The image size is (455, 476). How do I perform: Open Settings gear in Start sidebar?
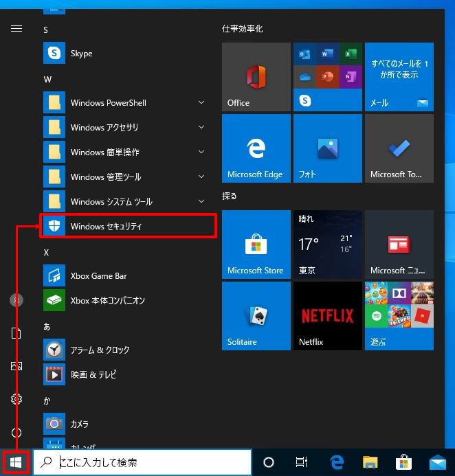16,399
